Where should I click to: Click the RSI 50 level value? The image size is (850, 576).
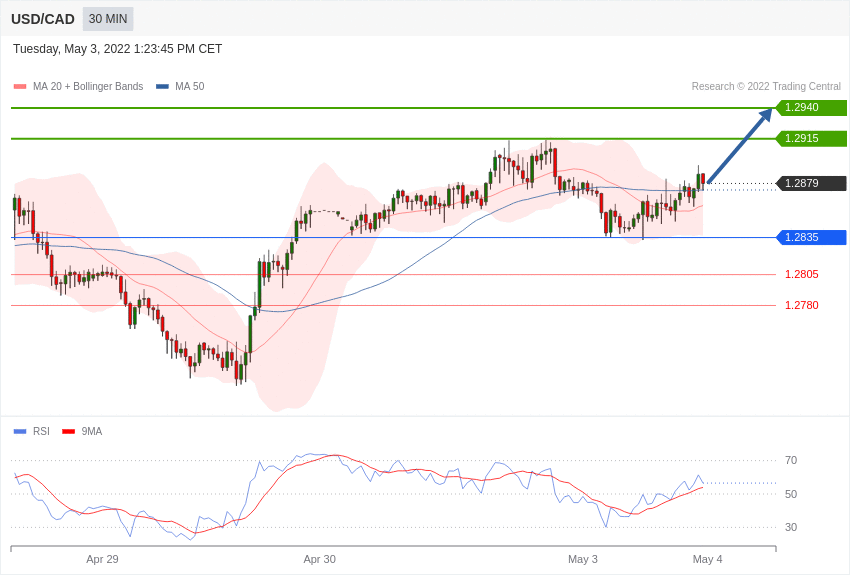pyautogui.click(x=791, y=494)
